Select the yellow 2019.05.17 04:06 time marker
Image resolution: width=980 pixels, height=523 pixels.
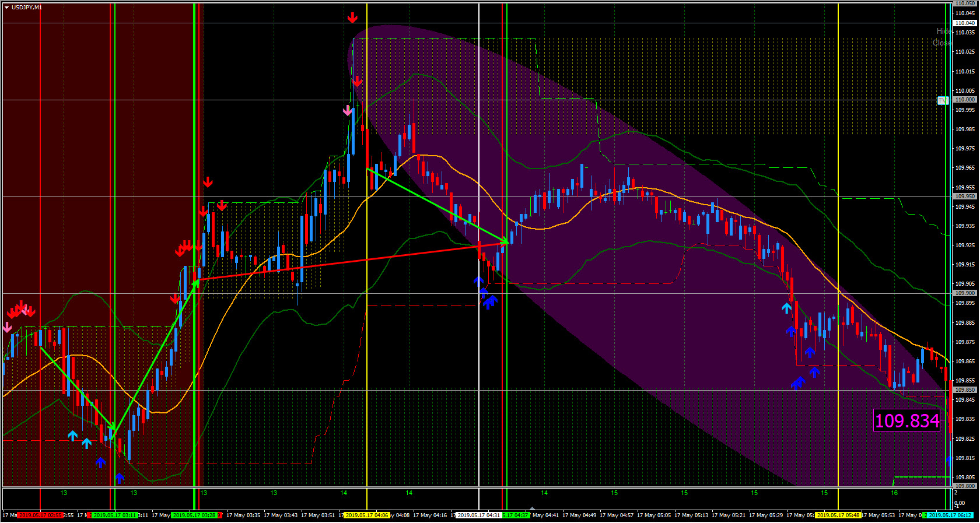[x=366, y=515]
